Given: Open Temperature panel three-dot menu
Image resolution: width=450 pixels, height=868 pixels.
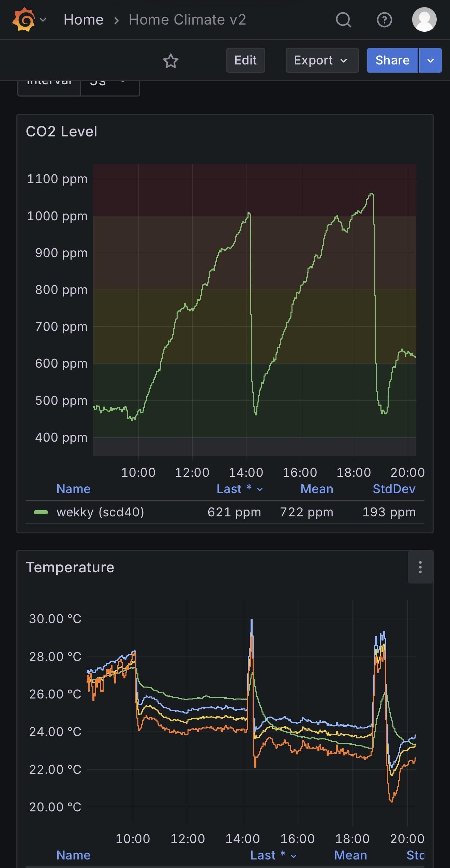Looking at the screenshot, I should pos(420,567).
